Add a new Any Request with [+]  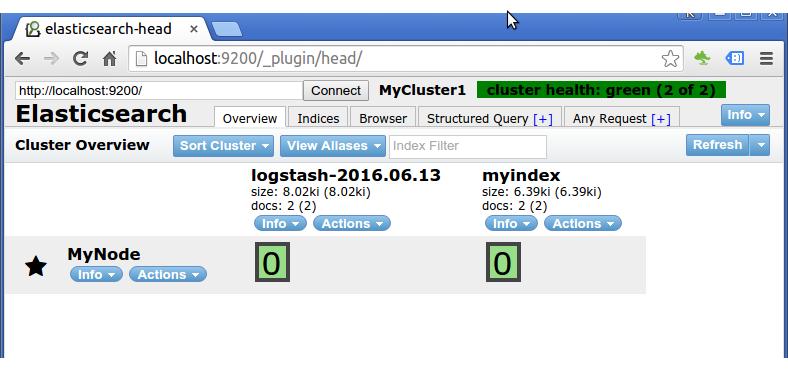tap(660, 119)
